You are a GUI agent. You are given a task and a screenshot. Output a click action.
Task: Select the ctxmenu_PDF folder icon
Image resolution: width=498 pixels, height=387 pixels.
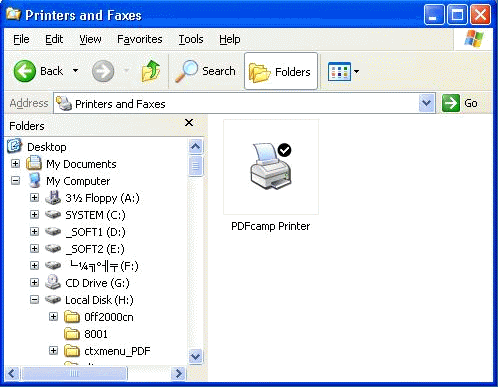tap(72, 351)
